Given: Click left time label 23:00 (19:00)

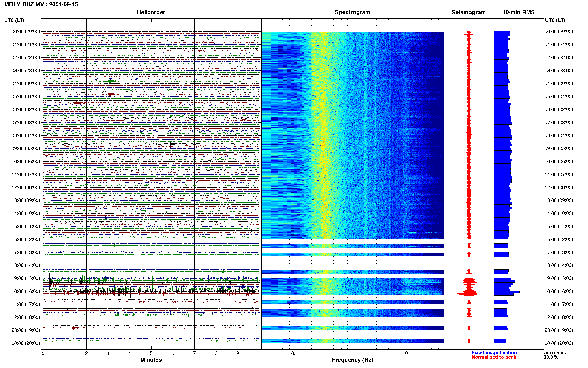Looking at the screenshot, I should [26, 330].
